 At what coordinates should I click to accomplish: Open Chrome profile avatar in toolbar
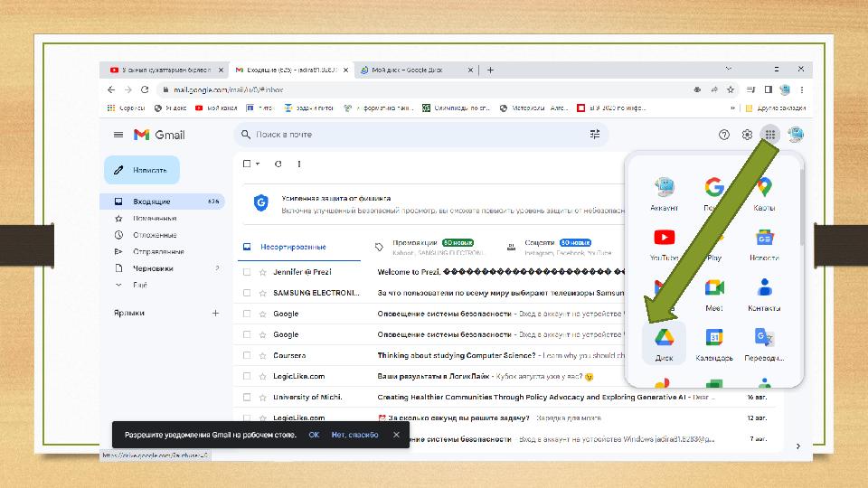point(785,89)
